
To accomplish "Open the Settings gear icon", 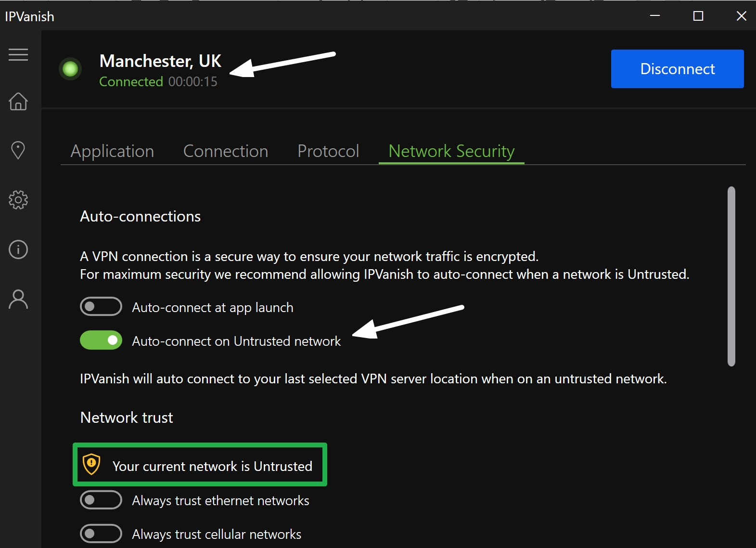I will point(18,199).
